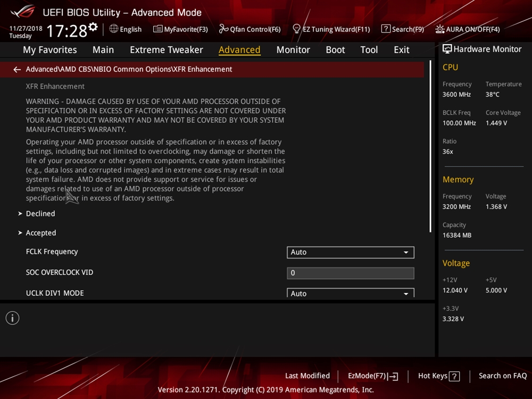This screenshot has height=399, width=532.
Task: Switch to the Monitor tab
Action: coord(293,49)
